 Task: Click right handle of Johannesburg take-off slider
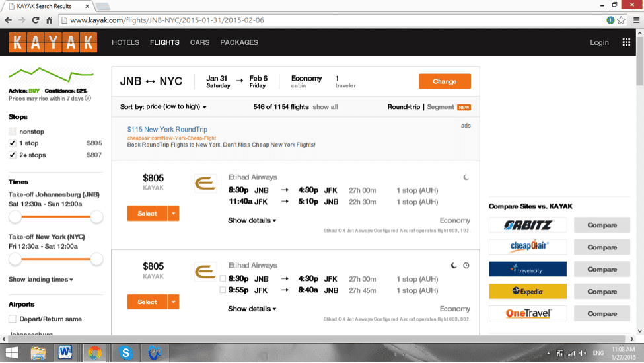coord(96,216)
